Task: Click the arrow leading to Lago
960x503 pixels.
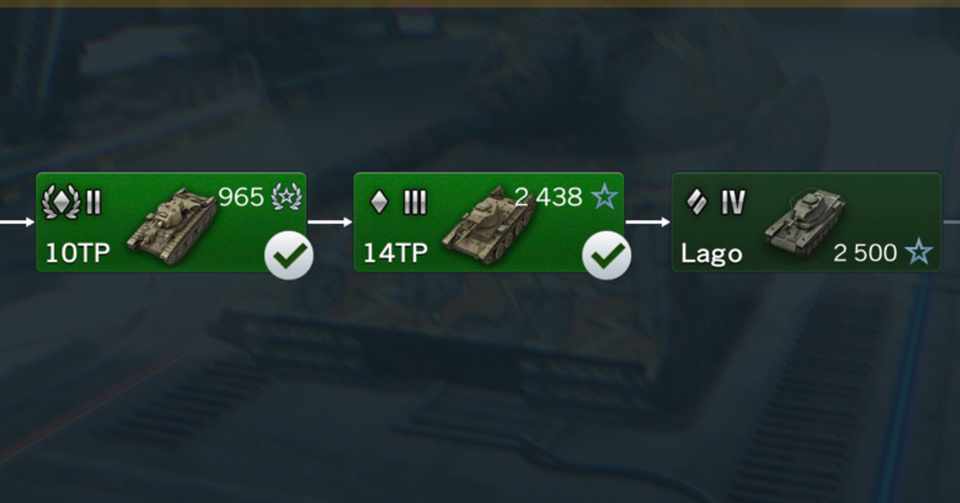Action: click(x=648, y=222)
